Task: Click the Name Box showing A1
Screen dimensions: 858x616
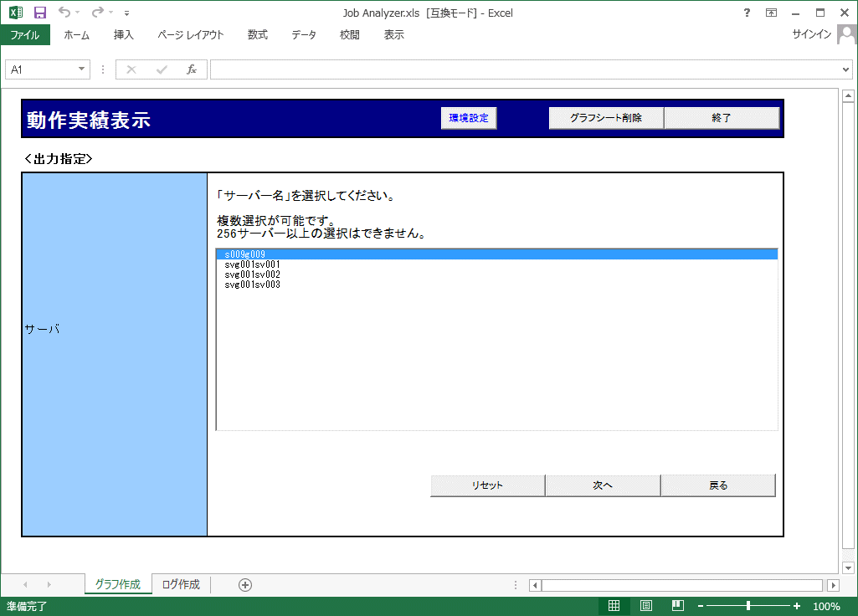Action: tap(41, 69)
